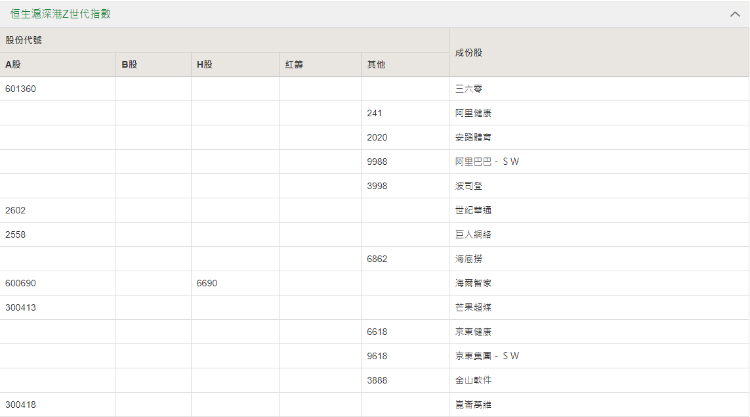Open the 阿里巴巴 - SW constituent
Screen dimensions: 750x417
pyautogui.click(x=487, y=162)
